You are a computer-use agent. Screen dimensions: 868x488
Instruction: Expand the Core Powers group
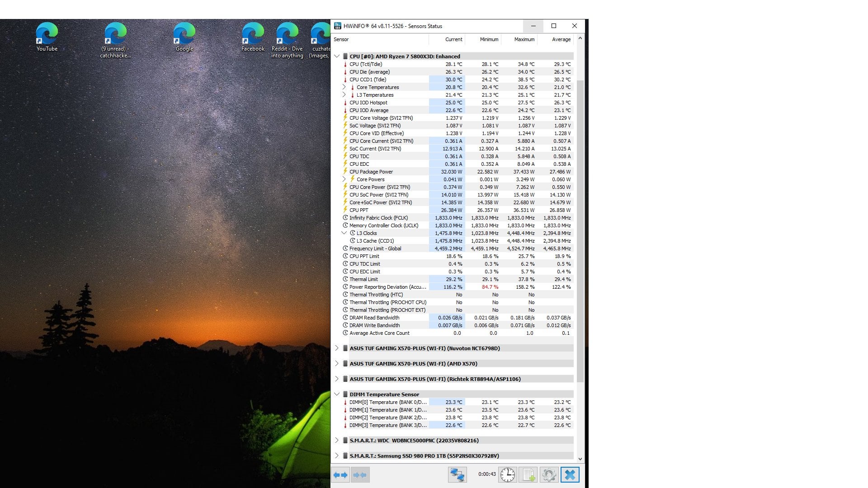point(344,179)
